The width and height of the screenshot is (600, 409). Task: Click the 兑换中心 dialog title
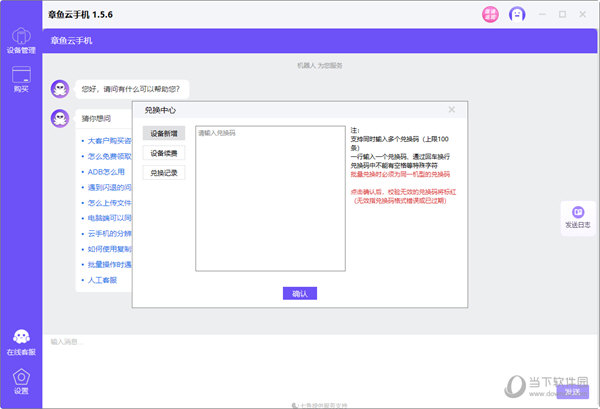[160, 110]
